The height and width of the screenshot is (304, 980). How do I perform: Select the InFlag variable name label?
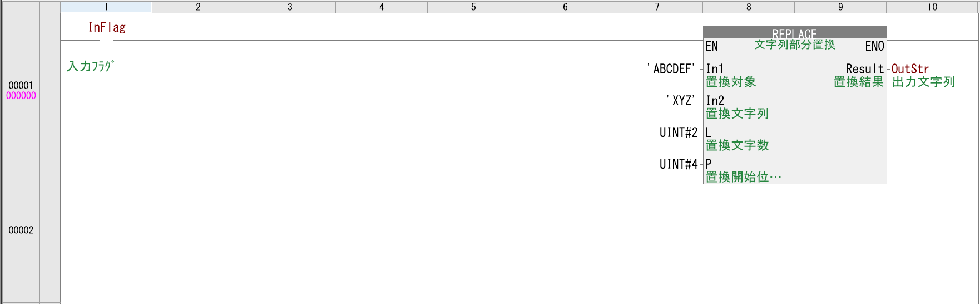click(x=107, y=27)
